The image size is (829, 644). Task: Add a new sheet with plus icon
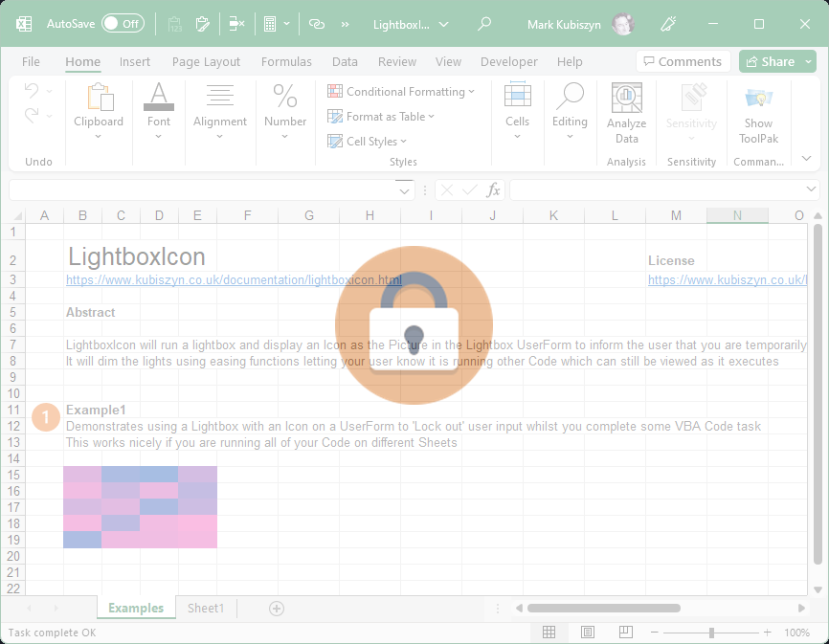click(x=277, y=609)
